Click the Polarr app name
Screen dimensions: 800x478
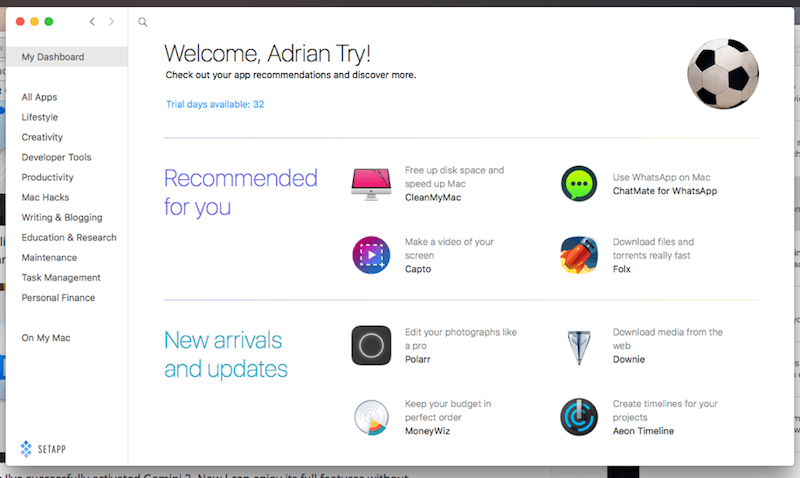(417, 359)
